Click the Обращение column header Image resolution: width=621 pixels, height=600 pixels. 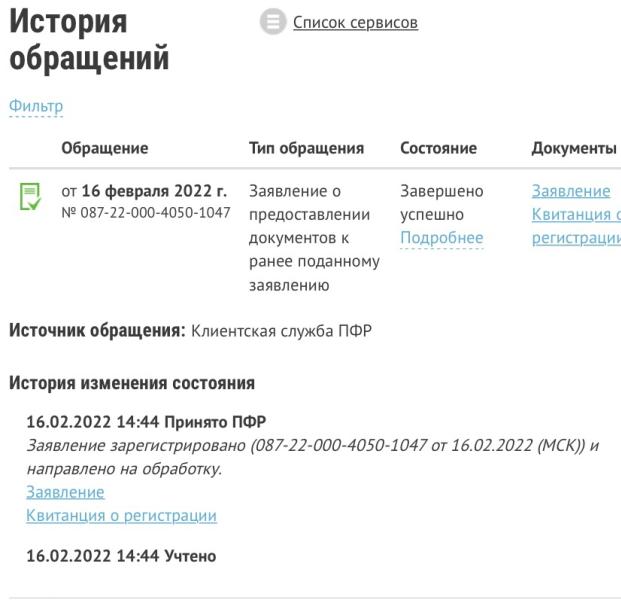[105, 148]
